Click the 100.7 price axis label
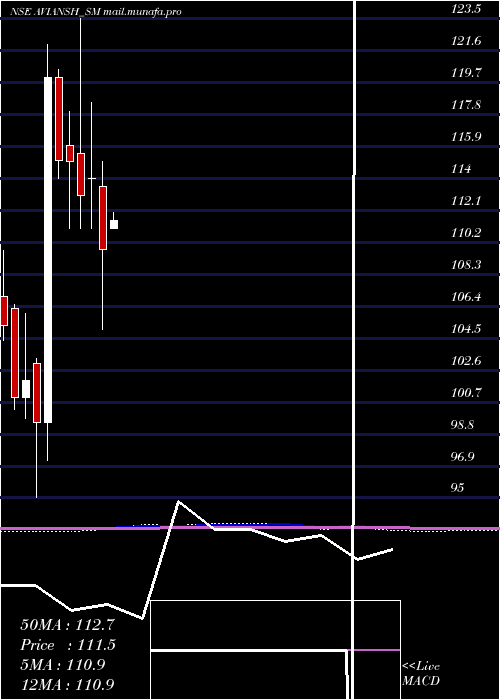Screen dimensions: 500x700 (466, 393)
